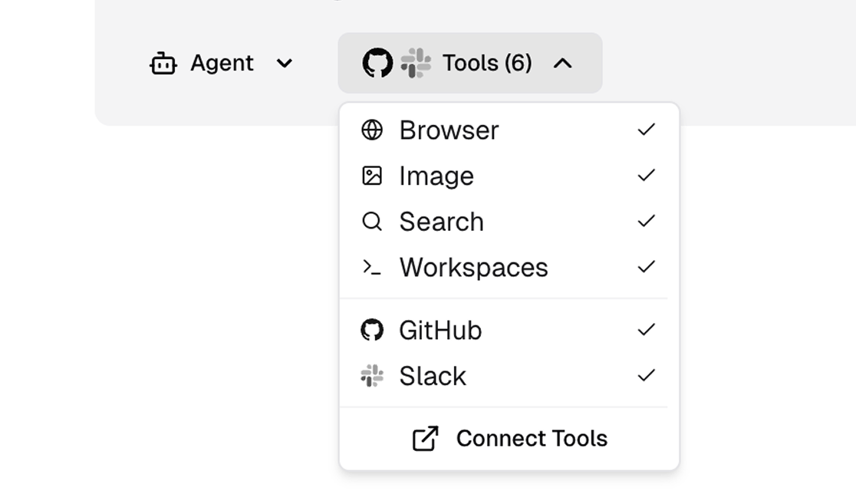Click the GitHub icon in Tools button
Image resolution: width=856 pixels, height=504 pixels.
[x=378, y=63]
